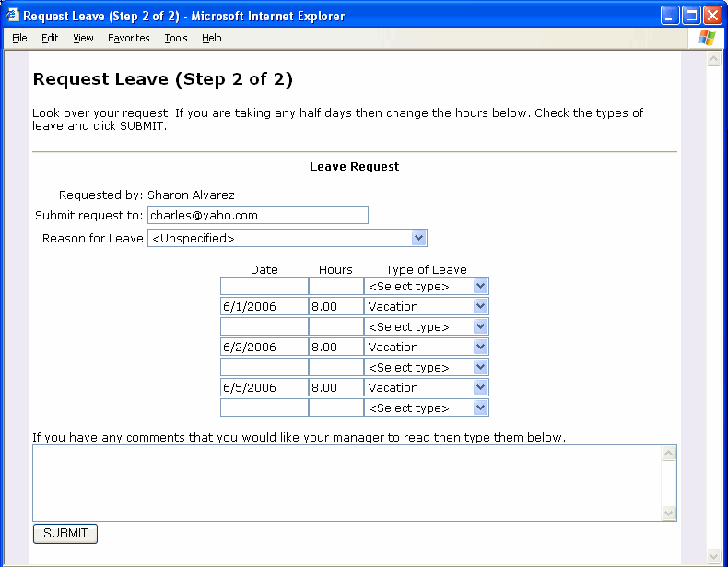
Task: Click the page scrollbar up arrow
Action: [713, 60]
